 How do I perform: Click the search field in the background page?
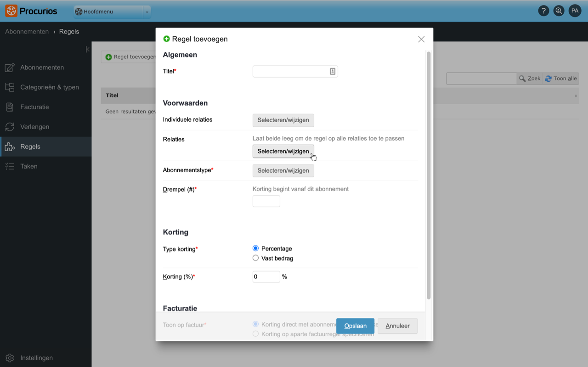(481, 79)
